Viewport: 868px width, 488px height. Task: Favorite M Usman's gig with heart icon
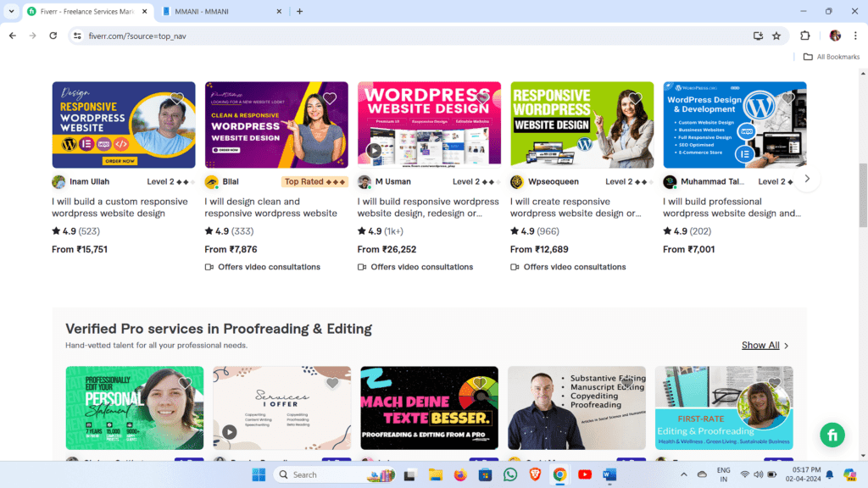[482, 98]
